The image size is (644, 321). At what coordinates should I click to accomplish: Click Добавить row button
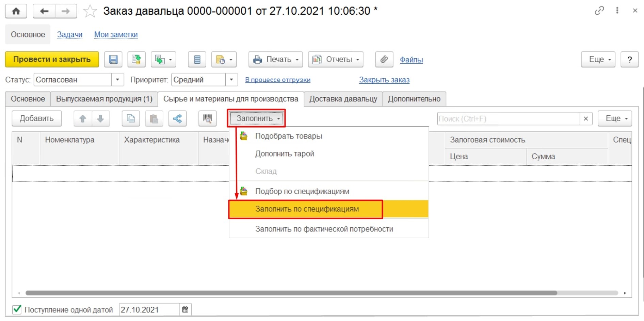pos(37,118)
